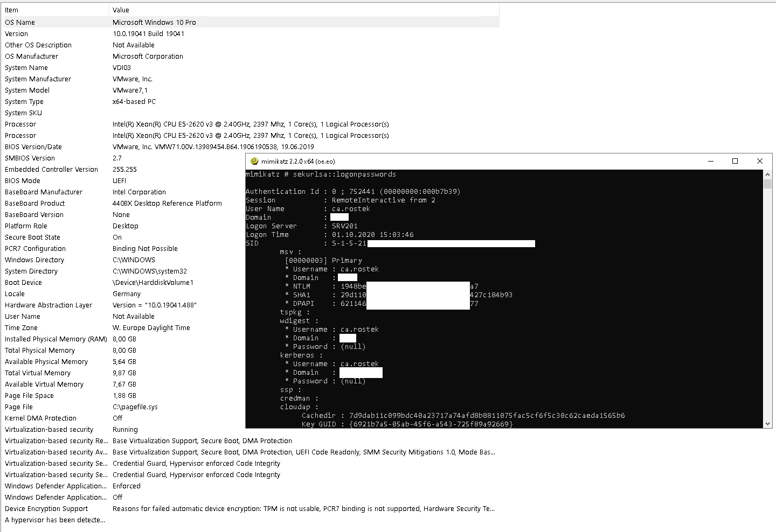Select the BIOS Version/Date row
The height and width of the screenshot is (532, 776).
click(x=250, y=146)
